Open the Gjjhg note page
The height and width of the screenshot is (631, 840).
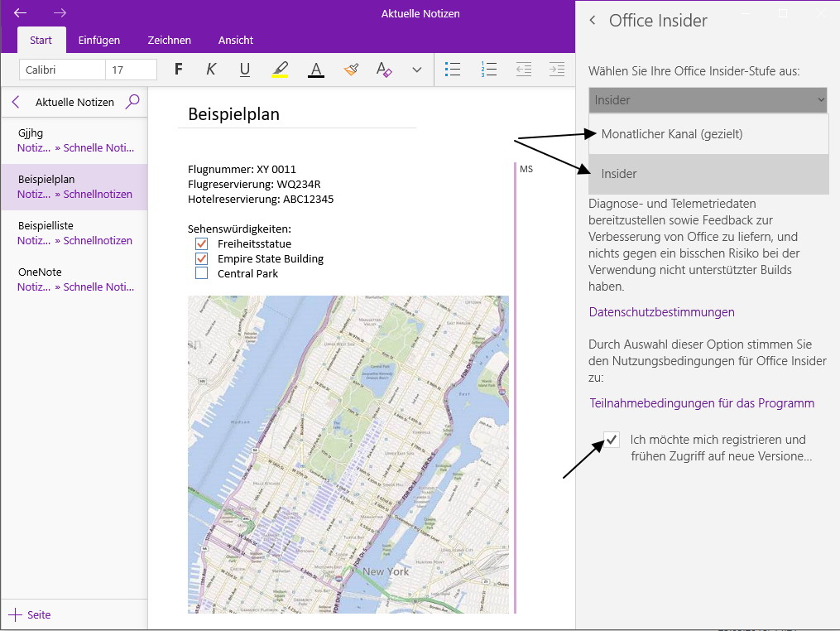pyautogui.click(x=74, y=141)
